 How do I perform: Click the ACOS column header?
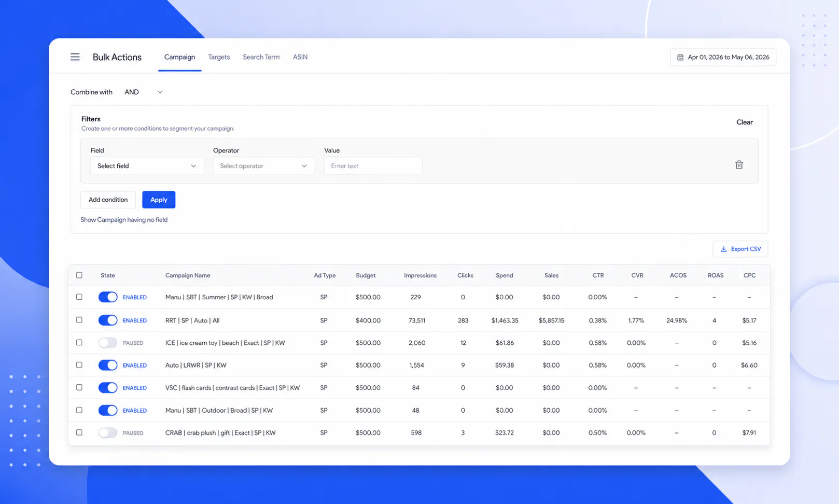678,275
